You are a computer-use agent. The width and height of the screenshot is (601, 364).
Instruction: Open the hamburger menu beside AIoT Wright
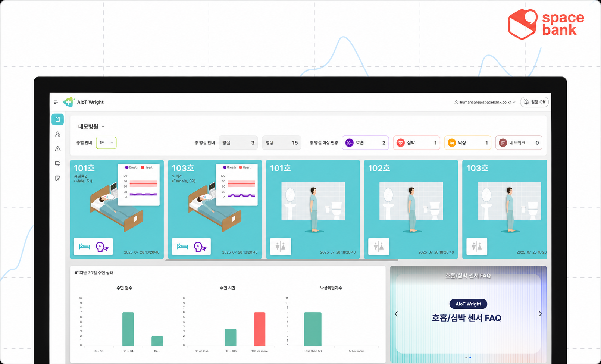click(56, 102)
